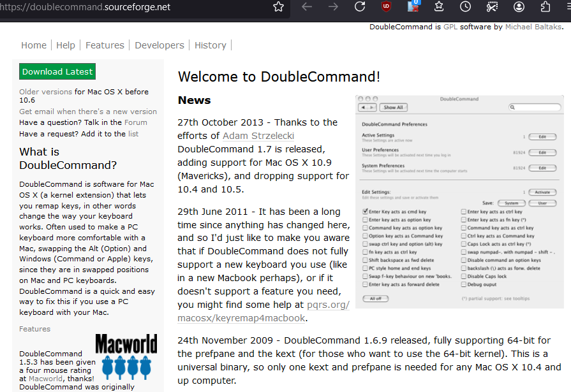571x392 pixels.
Task: Open the browser history clock icon
Action: tap(466, 7)
